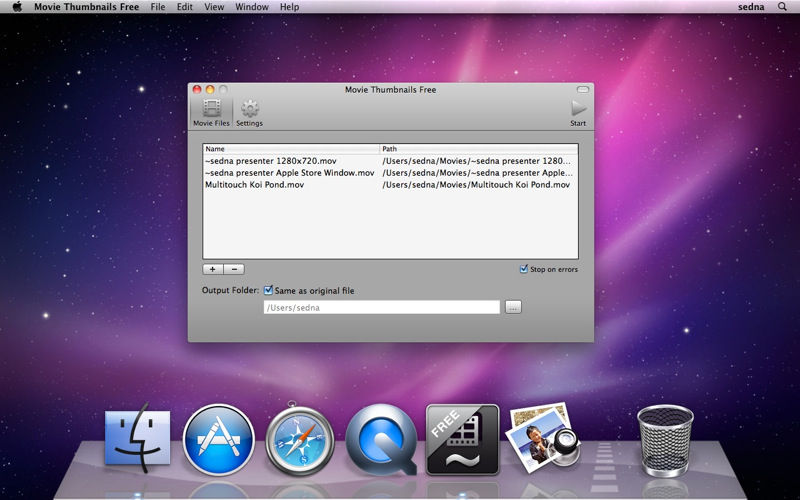The width and height of the screenshot is (800, 500).
Task: Open the Window menu
Action: tap(251, 7)
